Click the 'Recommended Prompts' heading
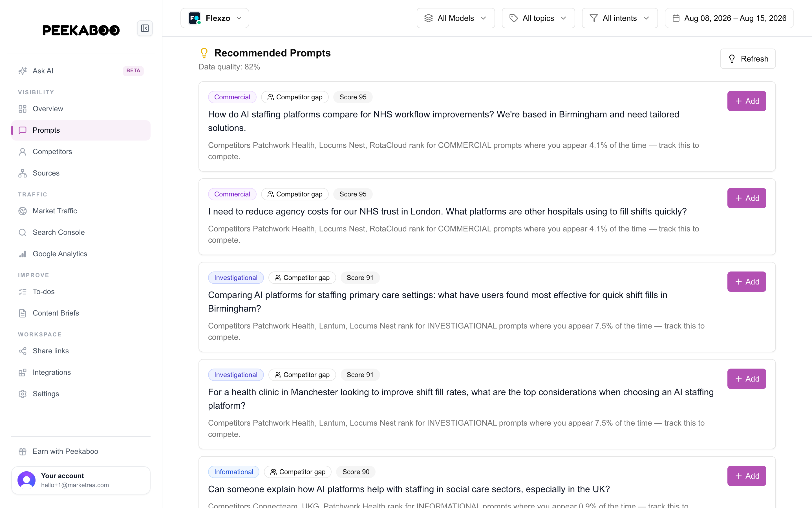This screenshot has width=812, height=508. click(x=272, y=53)
